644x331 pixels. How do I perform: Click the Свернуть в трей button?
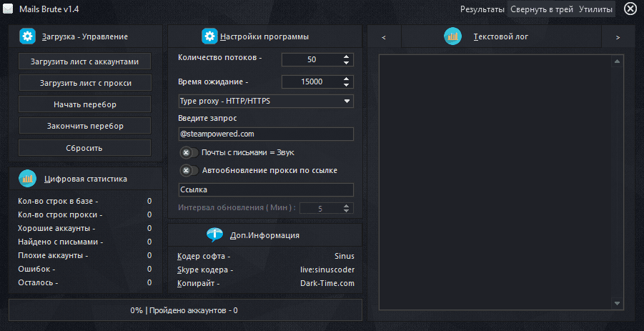(x=541, y=9)
